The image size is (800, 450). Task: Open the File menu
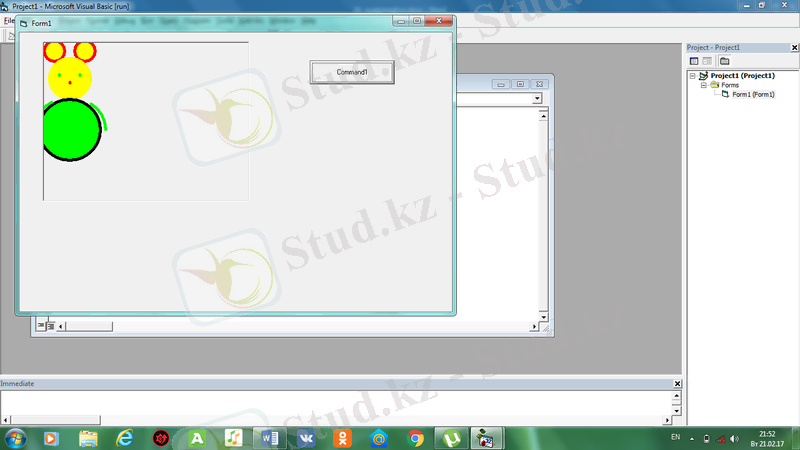point(7,21)
